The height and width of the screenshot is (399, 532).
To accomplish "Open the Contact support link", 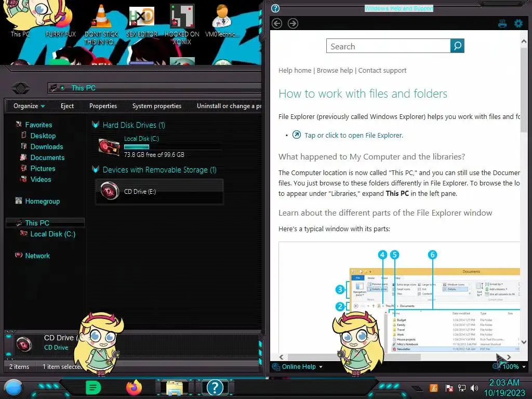I will click(382, 70).
